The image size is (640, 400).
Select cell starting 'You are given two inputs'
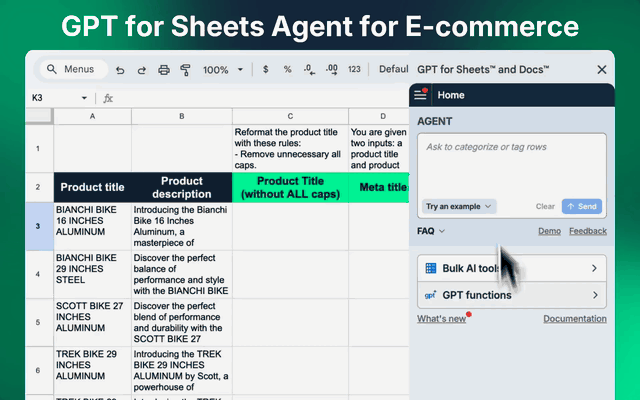click(x=379, y=149)
